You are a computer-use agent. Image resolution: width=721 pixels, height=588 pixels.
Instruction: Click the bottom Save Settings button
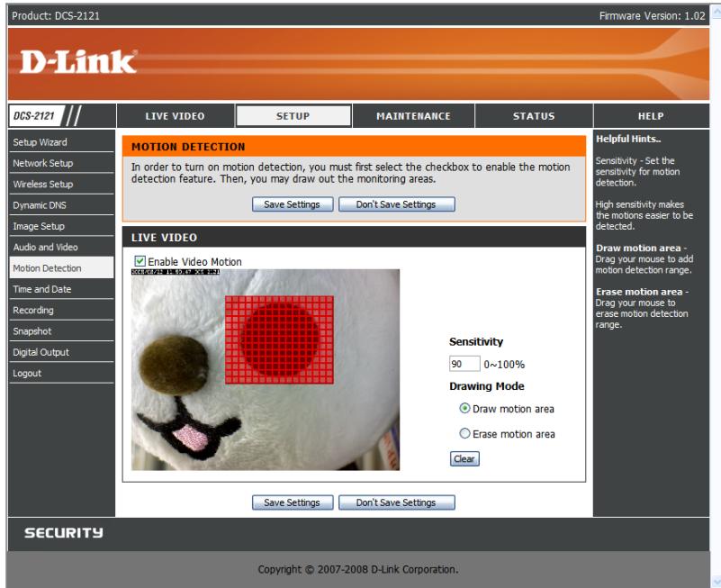click(x=293, y=502)
